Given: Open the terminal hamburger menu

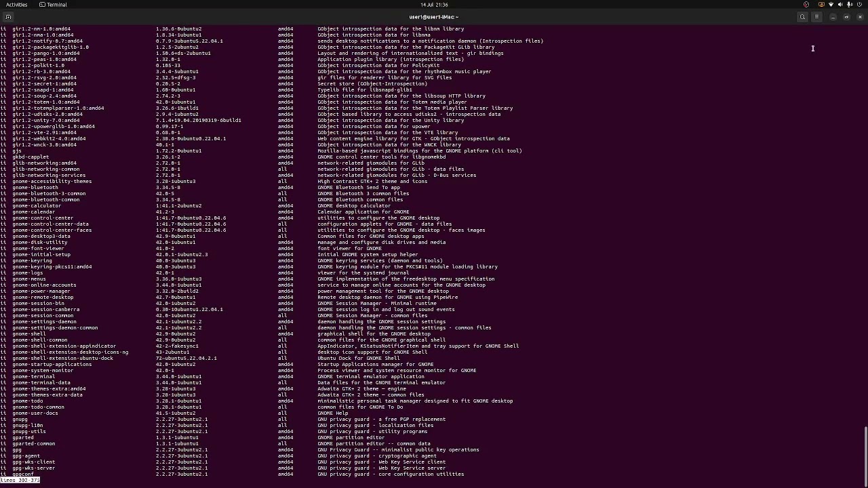Looking at the screenshot, I should [x=816, y=17].
